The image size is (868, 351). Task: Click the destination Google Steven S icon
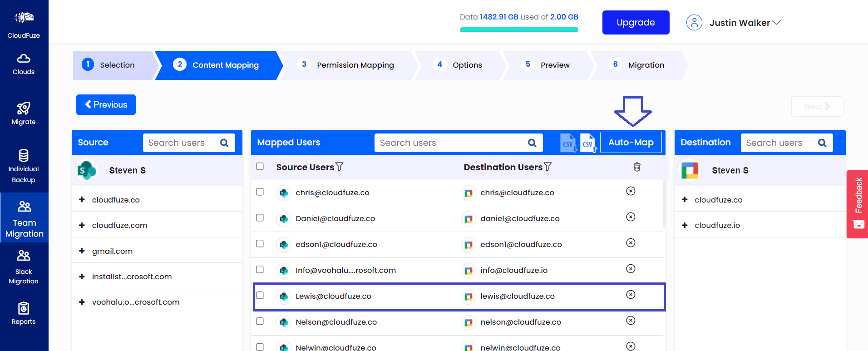690,170
